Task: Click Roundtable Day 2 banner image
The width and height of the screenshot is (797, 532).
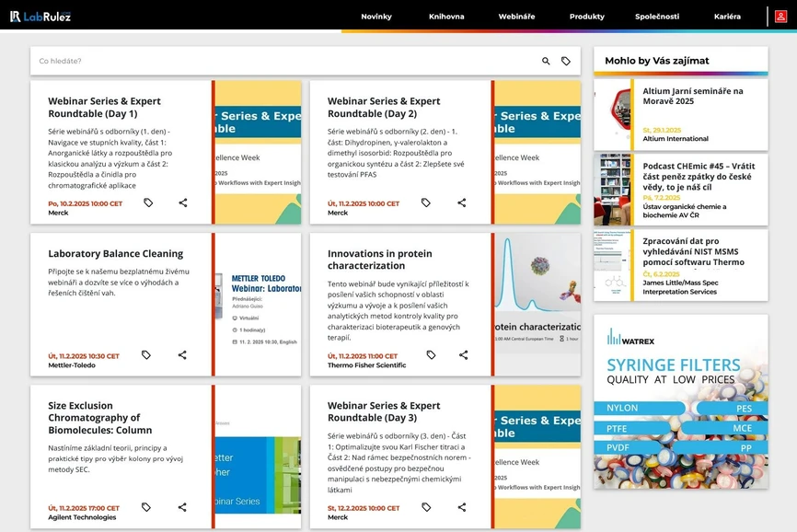Action: point(537,152)
